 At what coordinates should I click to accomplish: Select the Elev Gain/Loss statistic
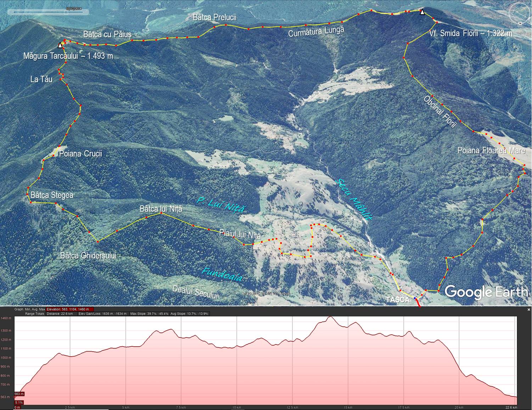[102, 314]
